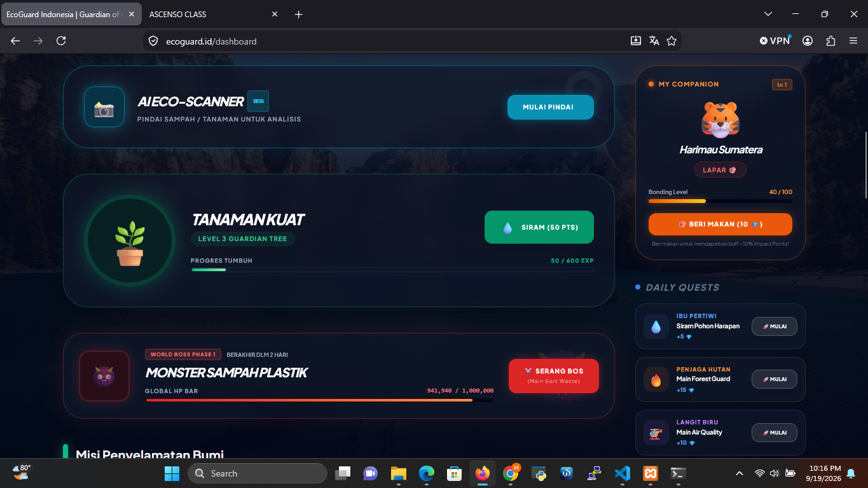Click the page vertical scrollbar thumb
Screen dimensions: 868x488
pos(865,165)
